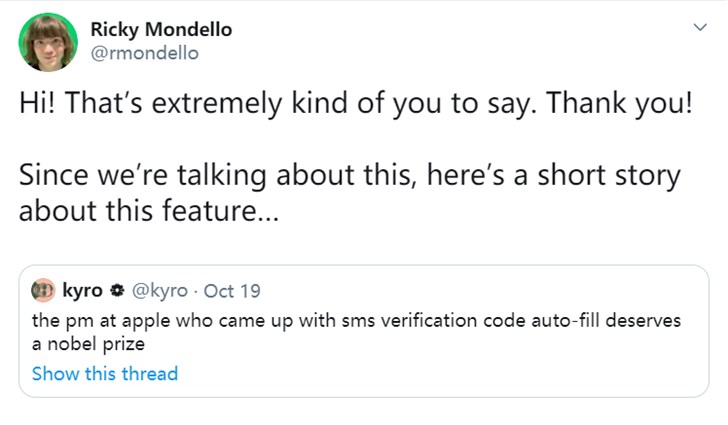Open the Oct 19 timestamp
Viewport: 728px width, 425px height.
pyautogui.click(x=232, y=291)
